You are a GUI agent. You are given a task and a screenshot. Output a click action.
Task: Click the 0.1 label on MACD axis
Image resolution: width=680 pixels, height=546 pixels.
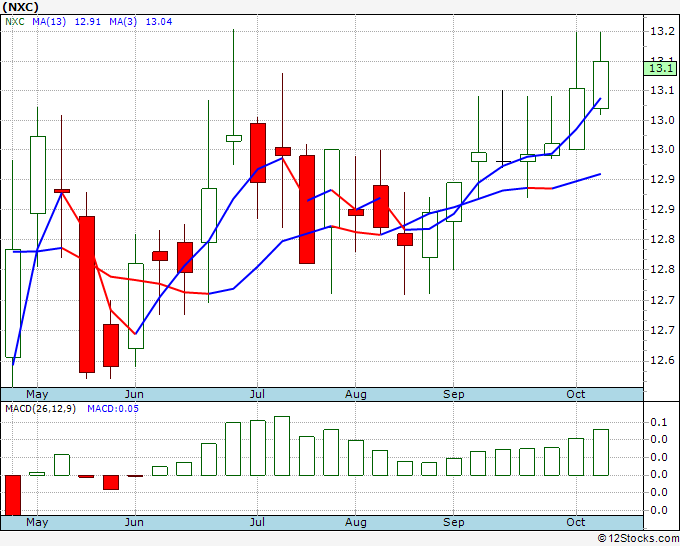658,422
